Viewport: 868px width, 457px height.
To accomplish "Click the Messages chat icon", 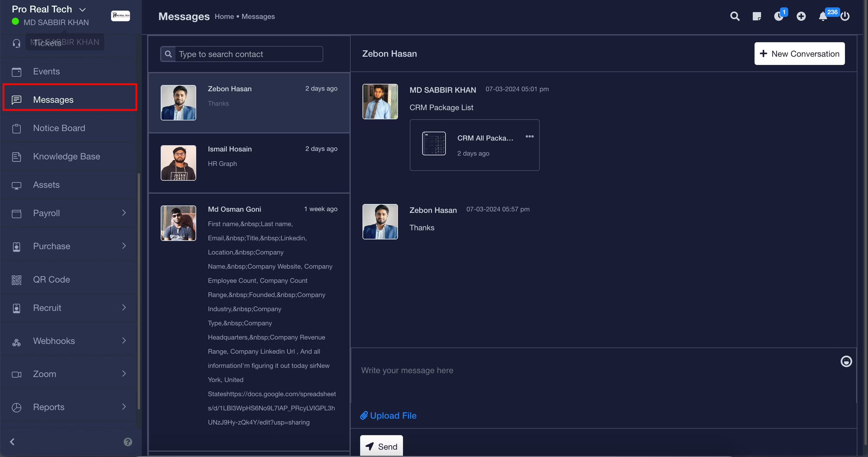I will (x=17, y=100).
